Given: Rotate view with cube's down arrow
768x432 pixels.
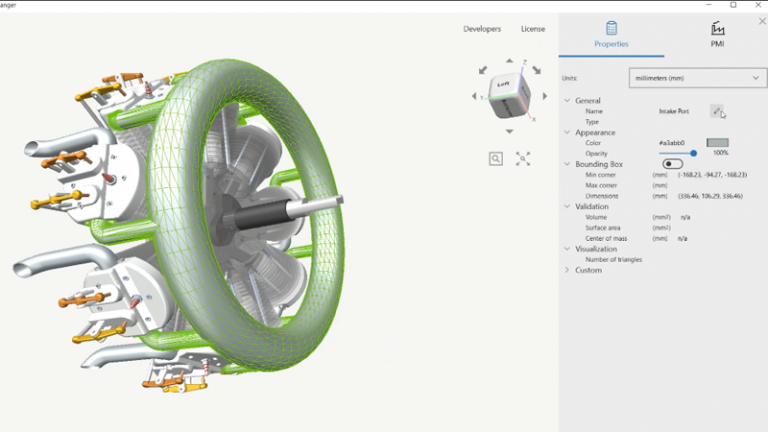Looking at the screenshot, I should tap(509, 132).
